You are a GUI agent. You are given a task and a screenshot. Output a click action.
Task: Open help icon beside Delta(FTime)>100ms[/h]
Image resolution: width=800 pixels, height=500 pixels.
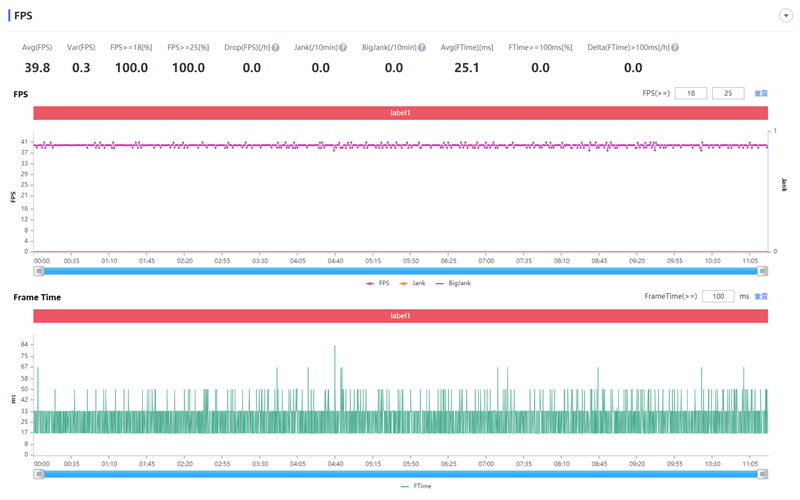point(675,47)
